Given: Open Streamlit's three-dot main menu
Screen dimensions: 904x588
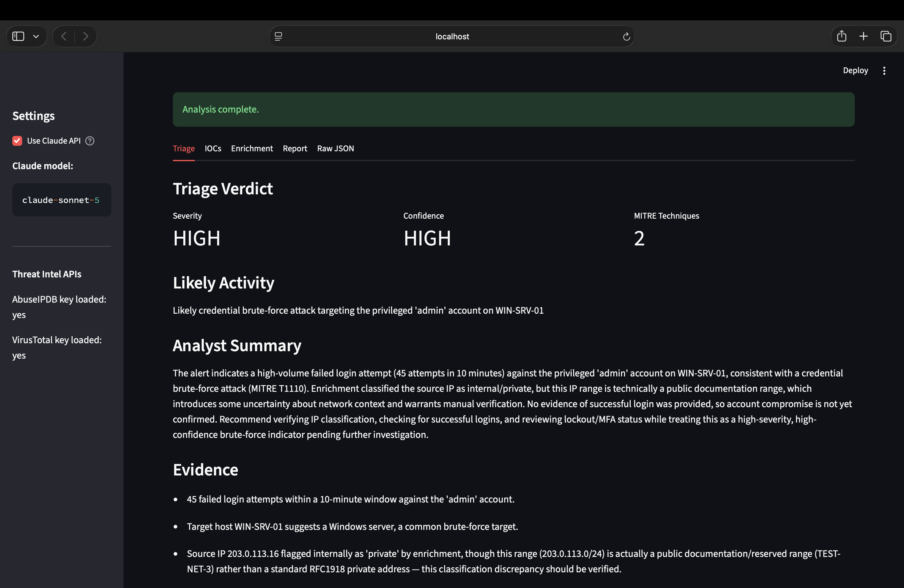Looking at the screenshot, I should click(884, 71).
